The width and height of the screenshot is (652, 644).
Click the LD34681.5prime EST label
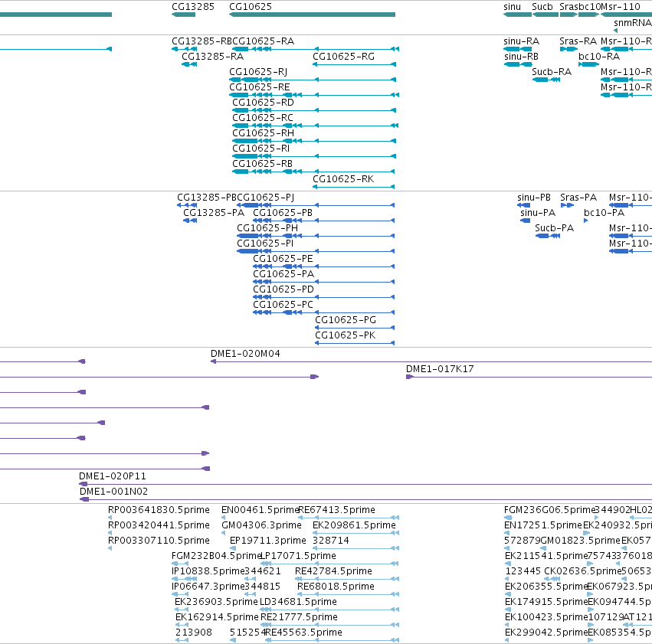point(298,602)
